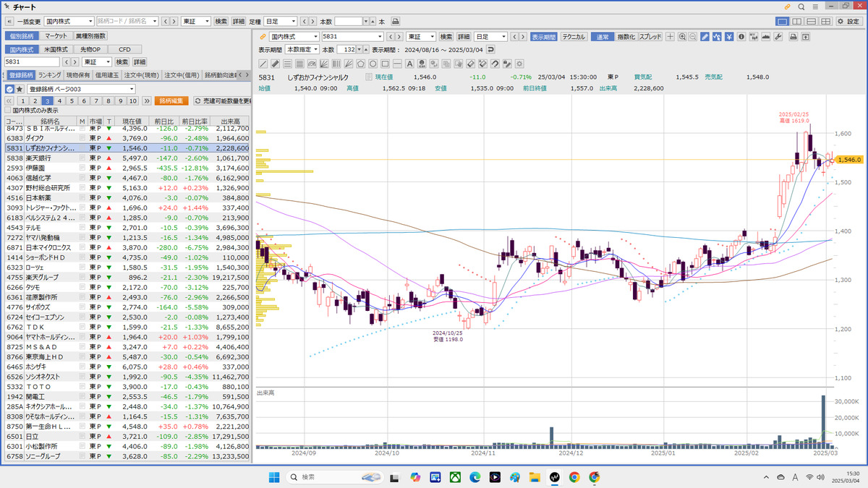Select the text annotation tool

409,63
